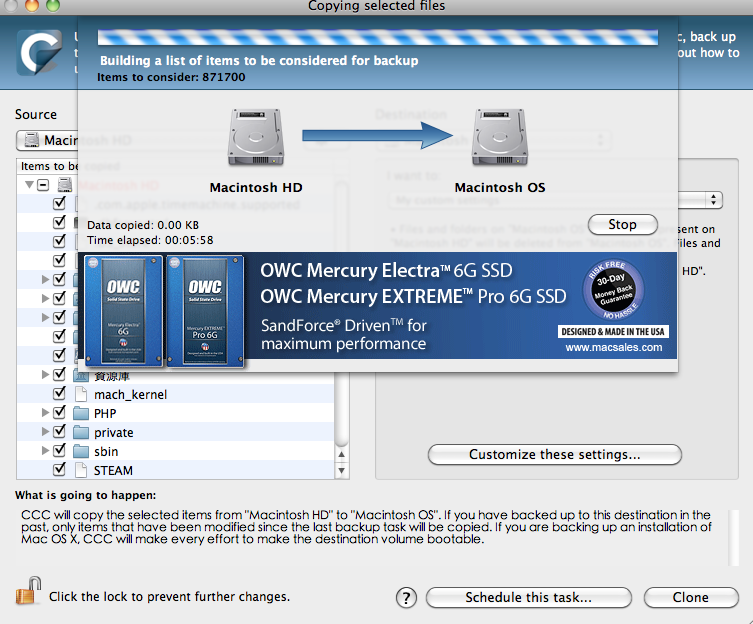Click the 'What is going to happen:' heading
The image size is (753, 624).
coord(85,495)
